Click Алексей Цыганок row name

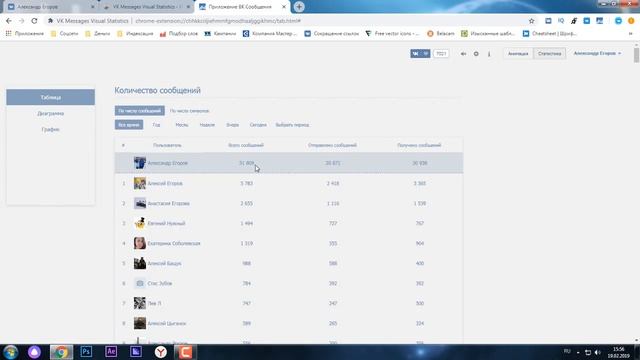pos(167,323)
